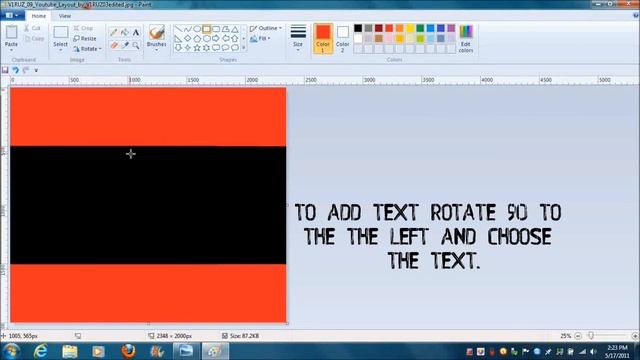Screen dimensions: 640x360
Task: Select the Eraser tool
Action: (x=114, y=45)
